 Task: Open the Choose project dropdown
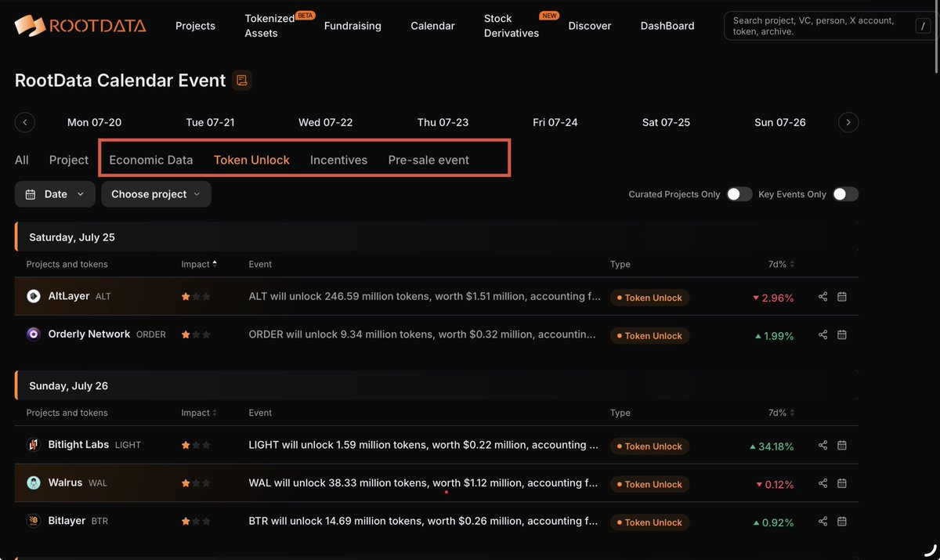point(156,194)
